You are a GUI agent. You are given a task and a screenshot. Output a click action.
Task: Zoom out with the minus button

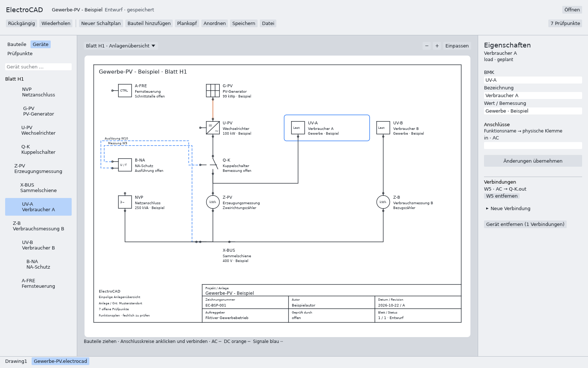click(427, 46)
